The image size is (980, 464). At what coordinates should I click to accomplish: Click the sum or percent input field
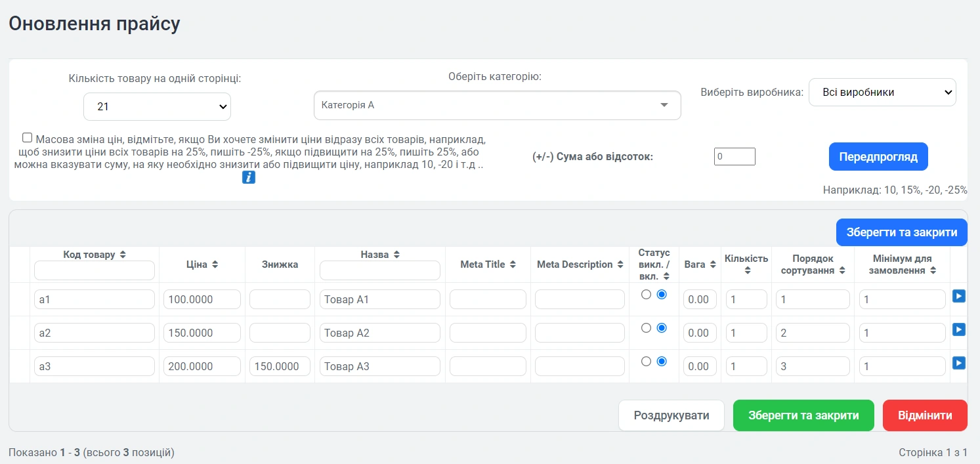click(x=735, y=157)
